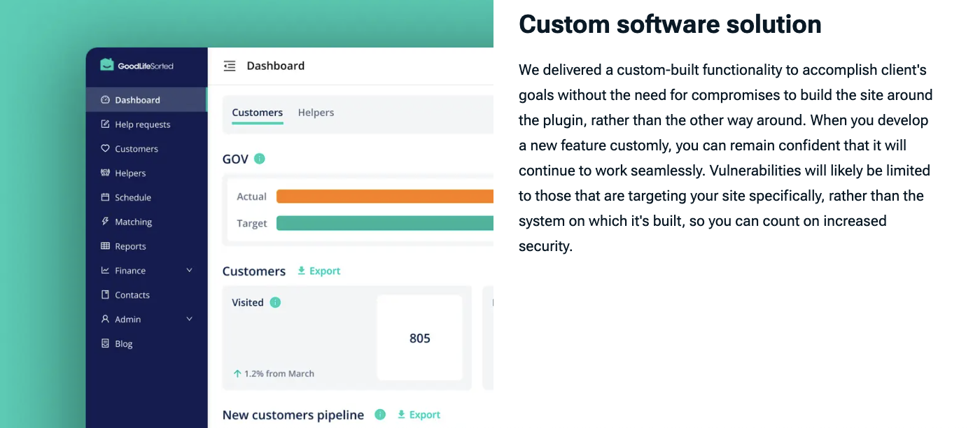Switch to the Helpers tab
Image resolution: width=980 pixels, height=428 pixels.
(316, 113)
